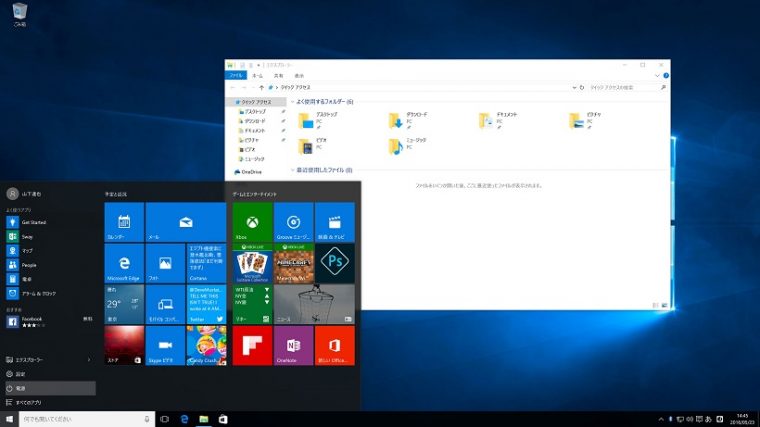
Task: Open Task View from the taskbar
Action: pos(164,419)
